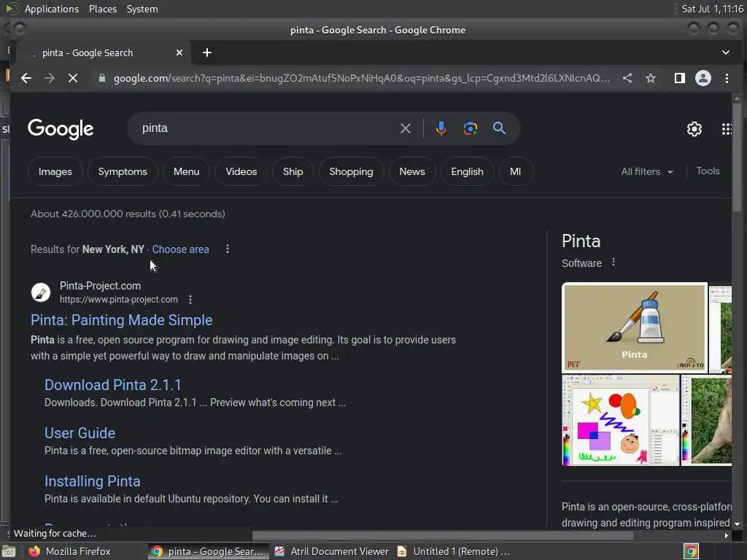Close the pinta Google Search tab
The width and height of the screenshot is (747, 560).
179,52
